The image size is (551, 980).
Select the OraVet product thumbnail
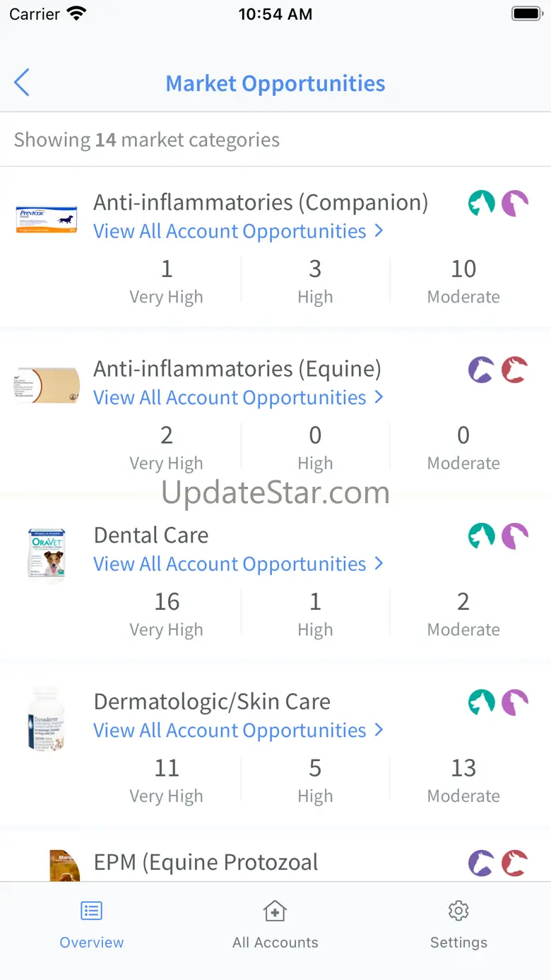coord(47,556)
